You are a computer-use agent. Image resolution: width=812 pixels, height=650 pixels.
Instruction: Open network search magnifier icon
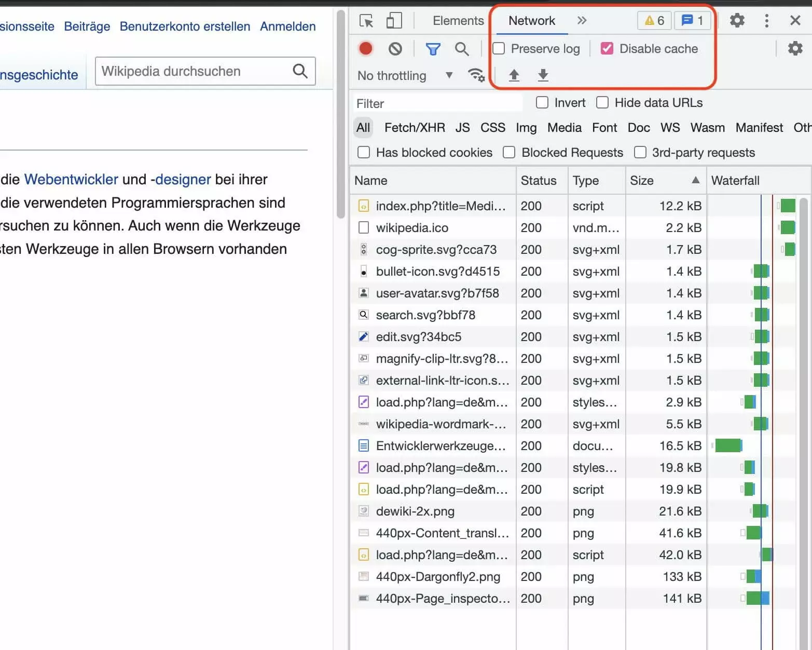pyautogui.click(x=462, y=49)
